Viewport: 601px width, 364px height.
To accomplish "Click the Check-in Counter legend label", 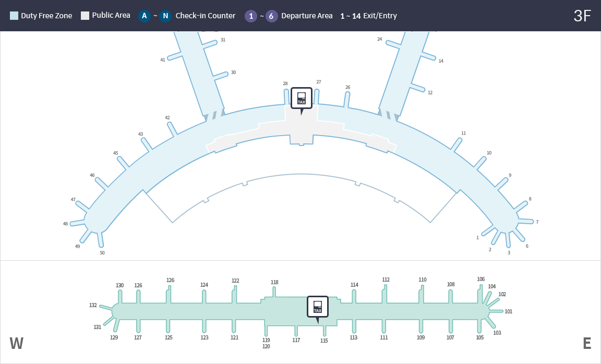I will (205, 16).
